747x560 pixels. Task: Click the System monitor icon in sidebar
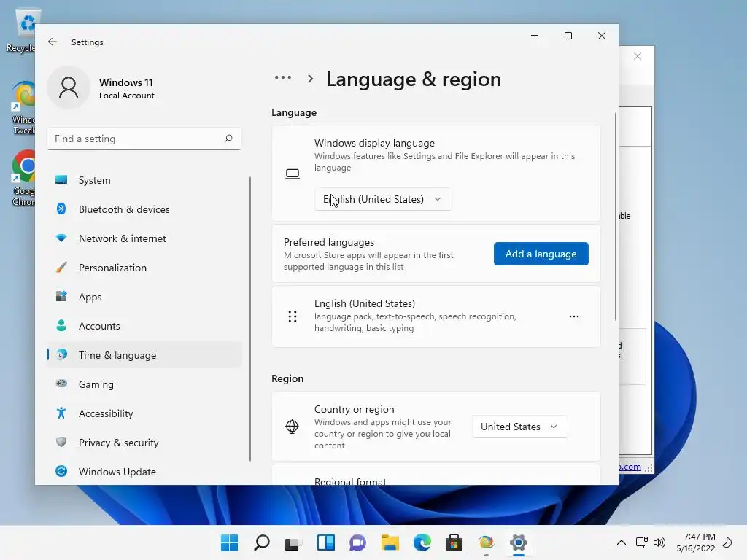pyautogui.click(x=61, y=179)
